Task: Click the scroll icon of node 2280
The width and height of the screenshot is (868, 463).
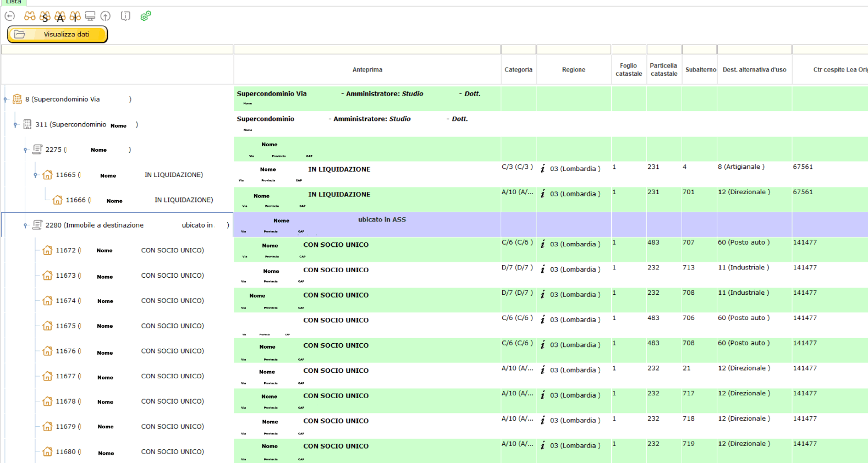Action: 37,225
